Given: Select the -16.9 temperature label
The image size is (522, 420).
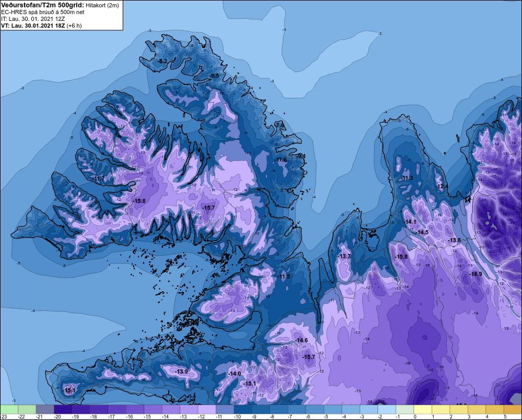Looking at the screenshot, I should [x=476, y=274].
